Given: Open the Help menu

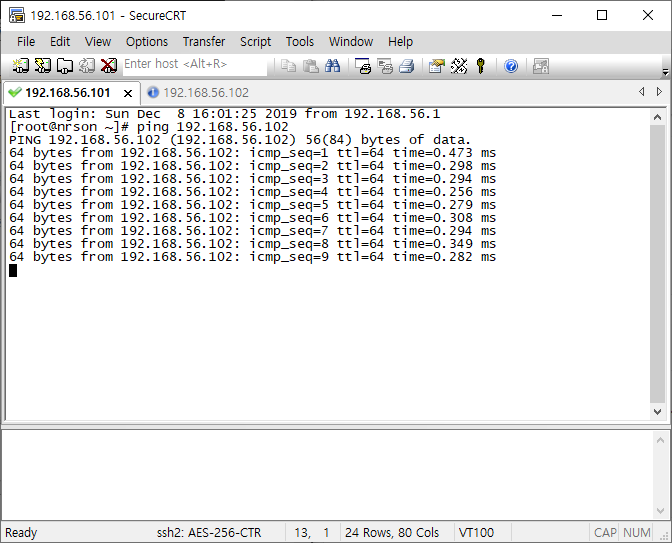Looking at the screenshot, I should (400, 42).
